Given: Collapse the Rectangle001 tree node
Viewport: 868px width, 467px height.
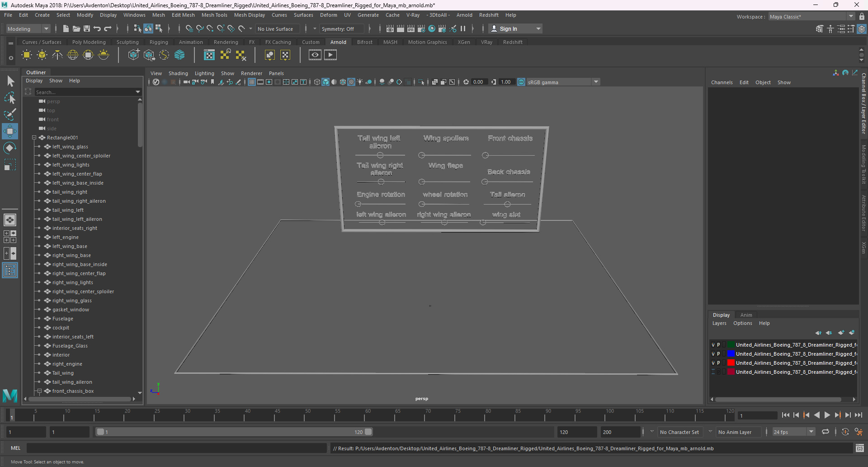Looking at the screenshot, I should click(x=34, y=138).
